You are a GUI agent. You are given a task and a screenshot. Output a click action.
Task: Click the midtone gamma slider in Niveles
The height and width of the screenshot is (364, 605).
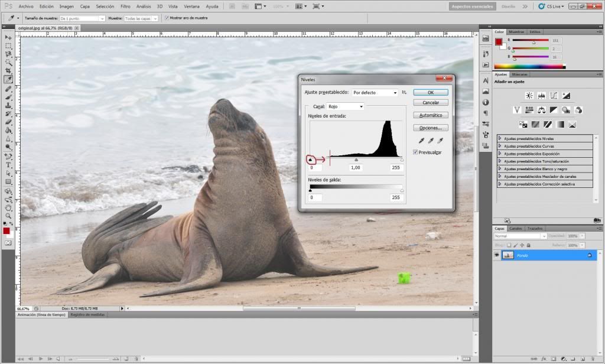point(356,160)
